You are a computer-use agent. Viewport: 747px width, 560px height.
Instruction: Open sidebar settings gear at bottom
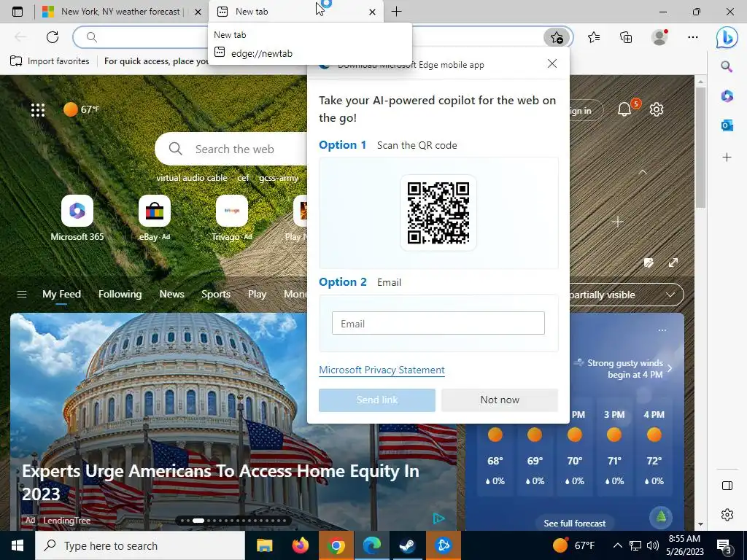[x=727, y=514]
